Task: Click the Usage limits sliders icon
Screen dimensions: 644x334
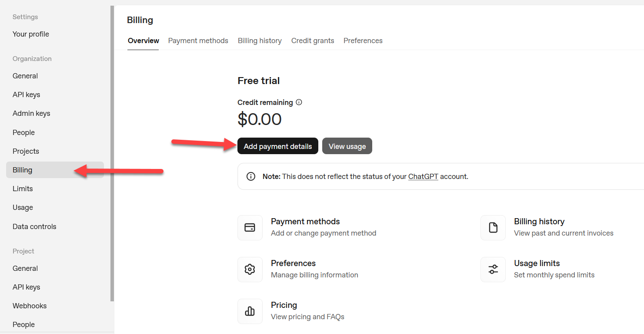Action: point(493,270)
